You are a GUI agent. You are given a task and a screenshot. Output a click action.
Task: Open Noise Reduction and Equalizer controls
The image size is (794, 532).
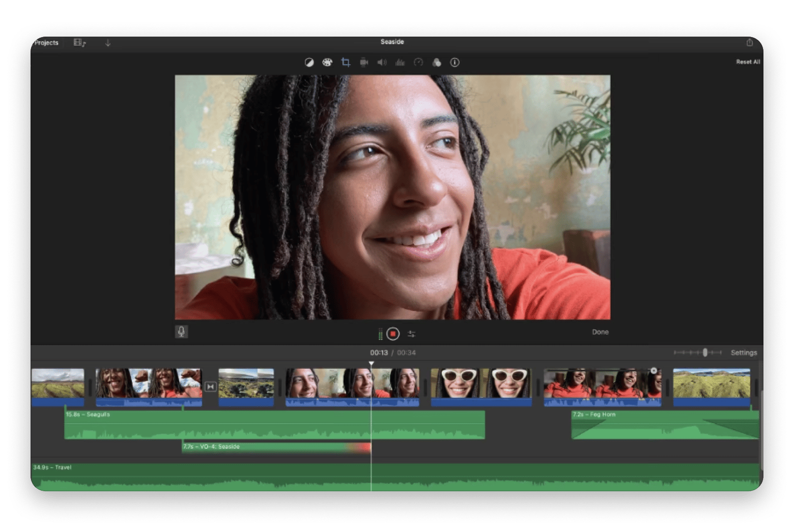400,62
